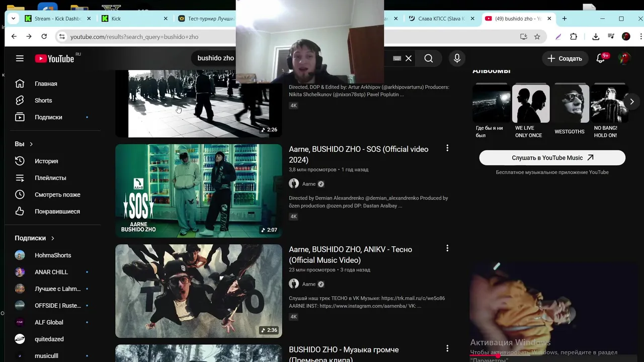
Task: Bookmark this page with the star
Action: (537, 37)
